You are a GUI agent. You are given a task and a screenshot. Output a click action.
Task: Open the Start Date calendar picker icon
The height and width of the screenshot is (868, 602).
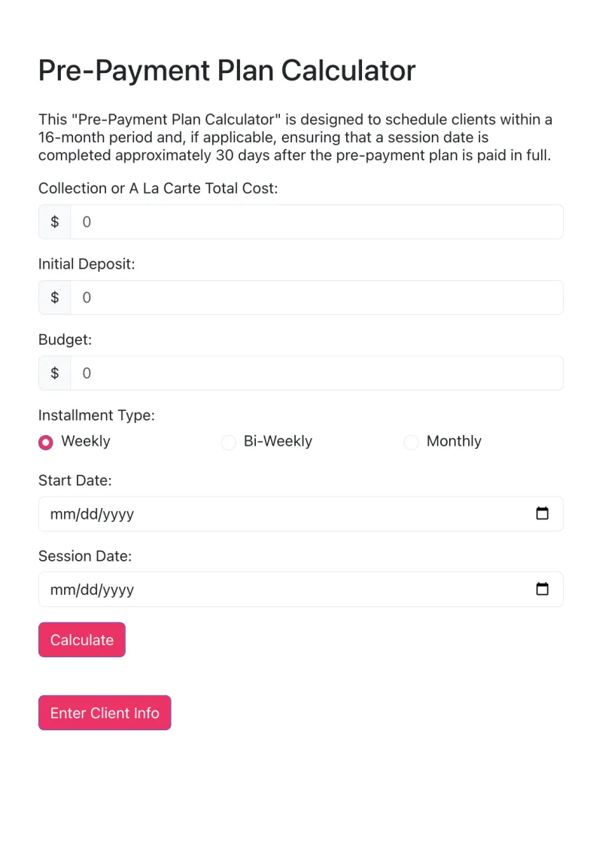point(542,513)
